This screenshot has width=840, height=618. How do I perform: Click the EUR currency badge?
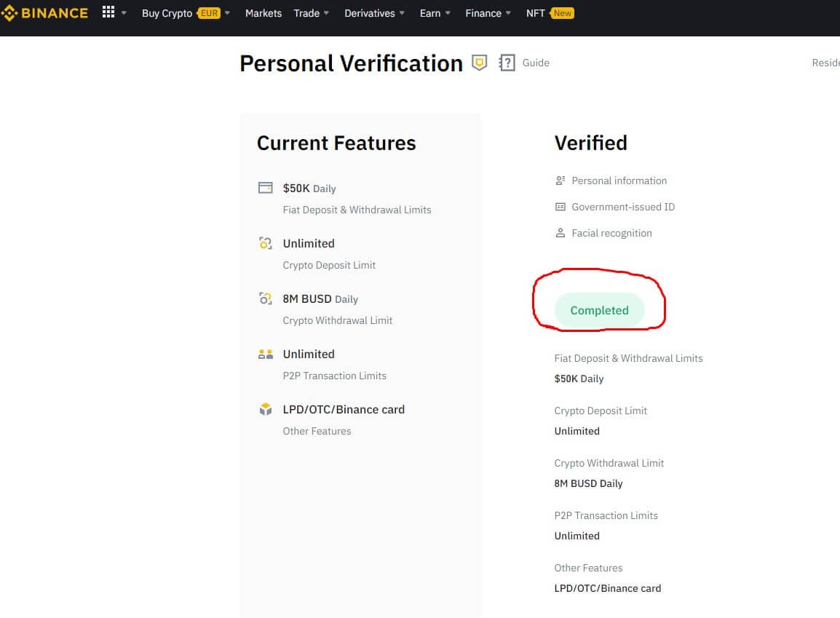(209, 13)
